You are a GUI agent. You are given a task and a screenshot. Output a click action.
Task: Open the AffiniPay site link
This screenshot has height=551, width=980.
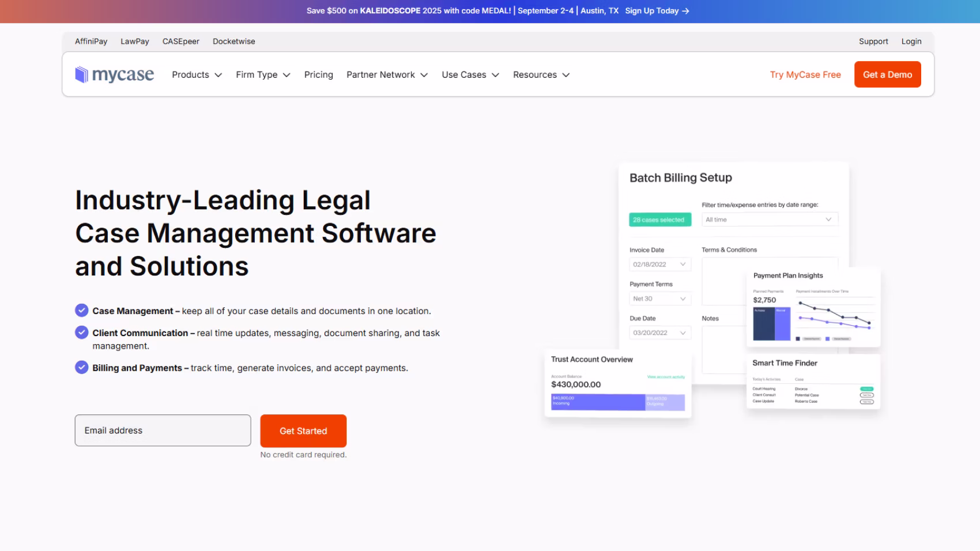pyautogui.click(x=91, y=41)
